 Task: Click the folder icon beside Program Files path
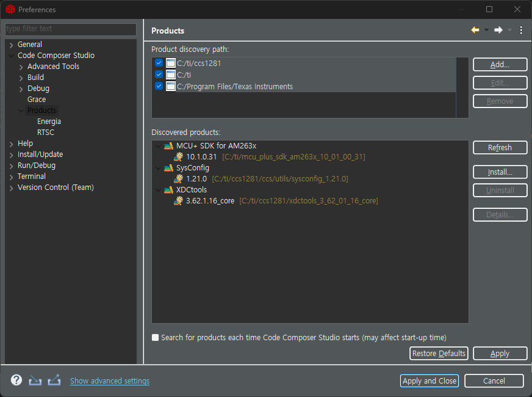[x=170, y=86]
